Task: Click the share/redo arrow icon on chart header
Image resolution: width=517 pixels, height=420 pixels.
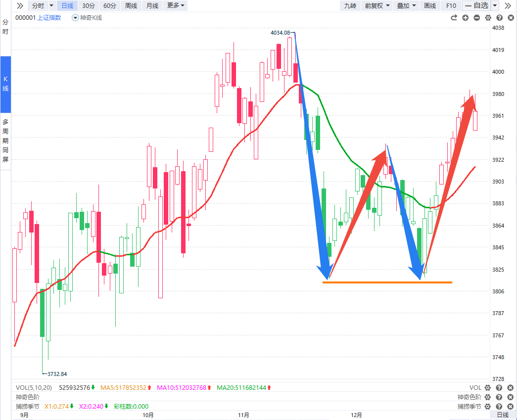Action: point(454,18)
